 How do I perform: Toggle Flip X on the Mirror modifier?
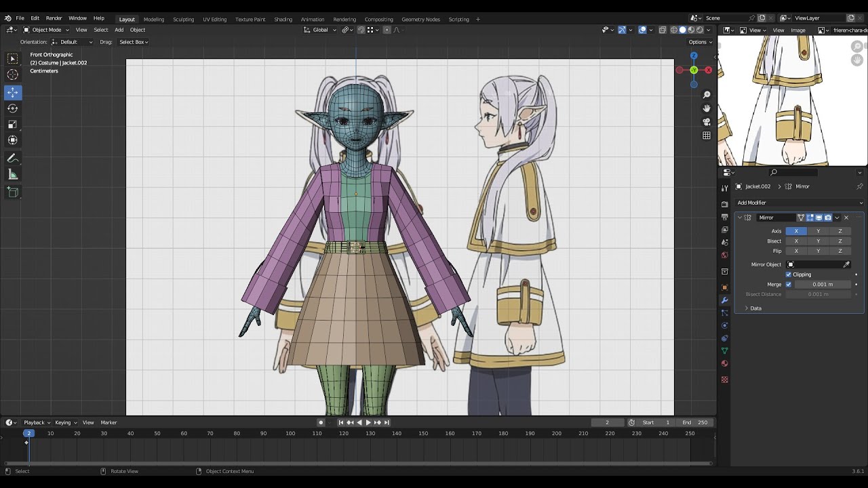796,251
